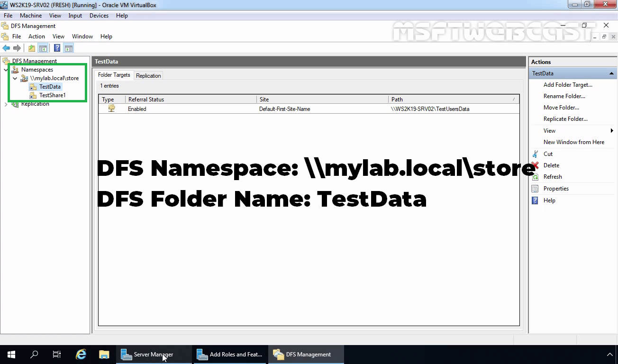Select TestShare1 in the namespace tree

click(x=52, y=95)
